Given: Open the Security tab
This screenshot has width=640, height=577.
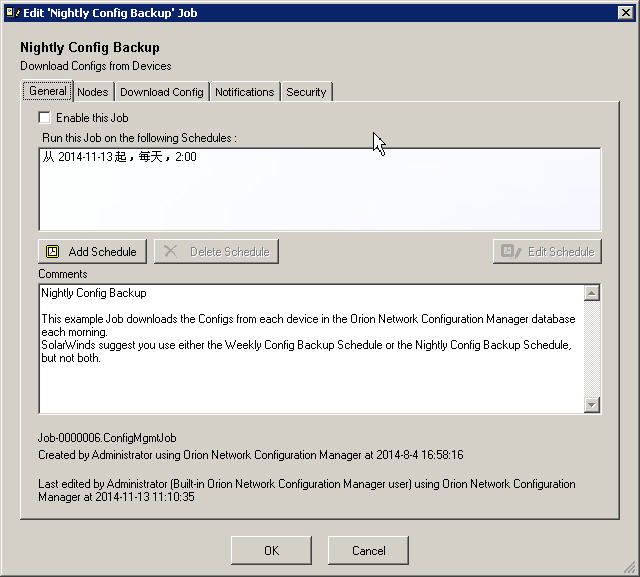Looking at the screenshot, I should pos(306,92).
